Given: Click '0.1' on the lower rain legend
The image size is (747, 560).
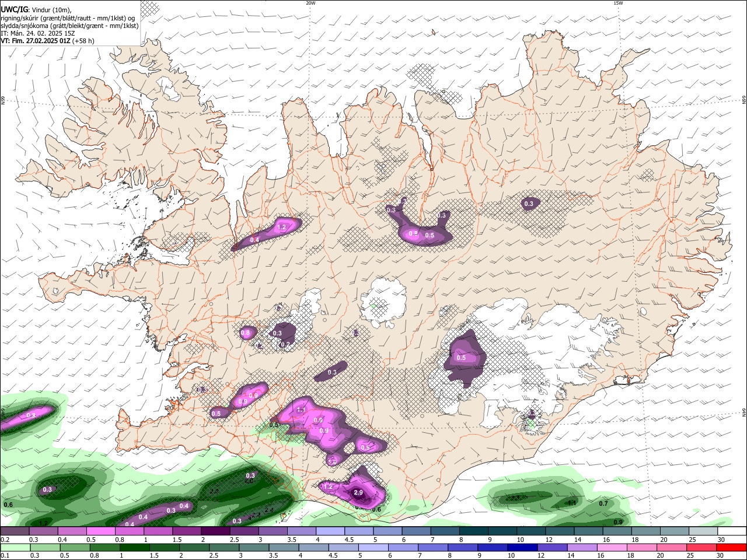Looking at the screenshot, I should point(5,556).
